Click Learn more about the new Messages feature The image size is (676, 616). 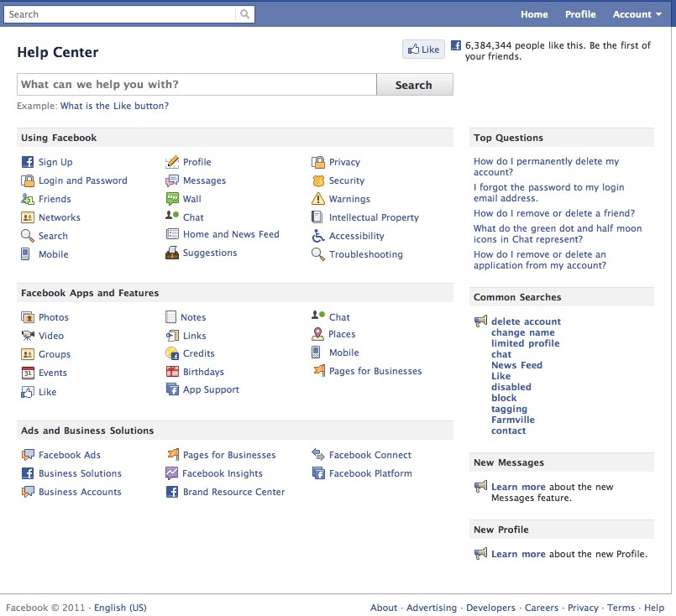tap(518, 487)
